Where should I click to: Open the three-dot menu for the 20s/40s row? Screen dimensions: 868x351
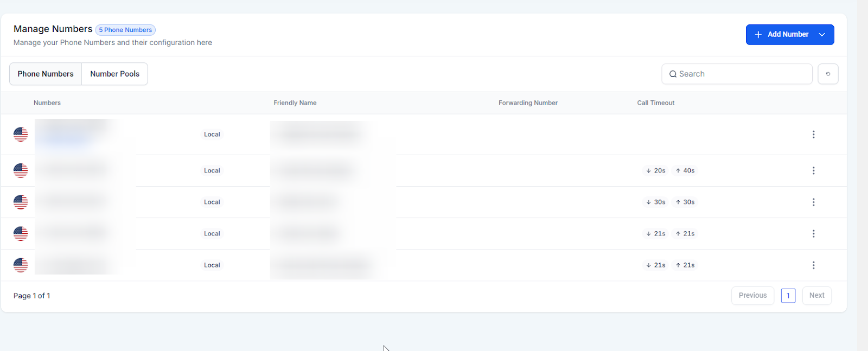coord(813,170)
